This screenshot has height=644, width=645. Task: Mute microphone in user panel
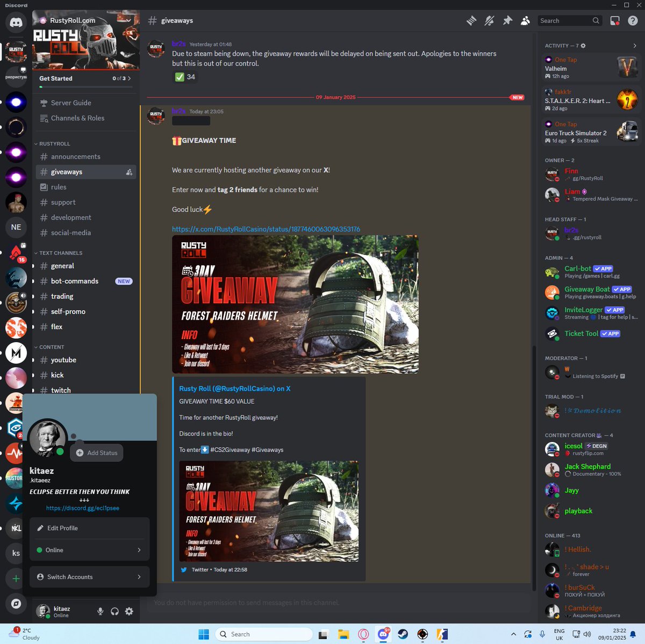click(x=101, y=611)
